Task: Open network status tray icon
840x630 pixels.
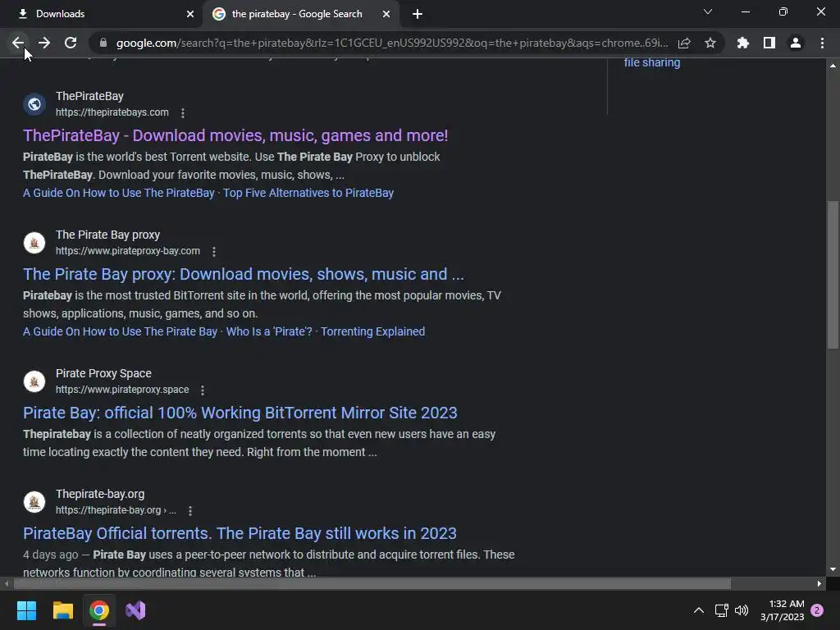Action: point(722,610)
